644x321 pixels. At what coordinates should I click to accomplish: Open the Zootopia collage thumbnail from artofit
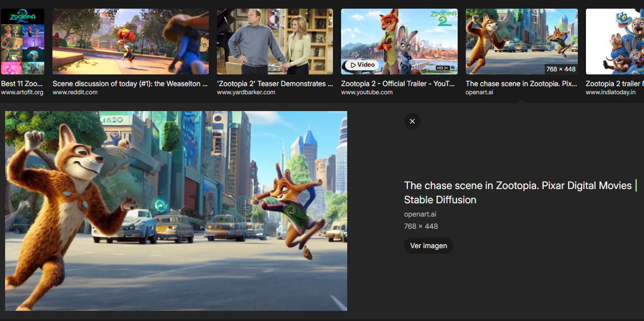click(x=22, y=42)
